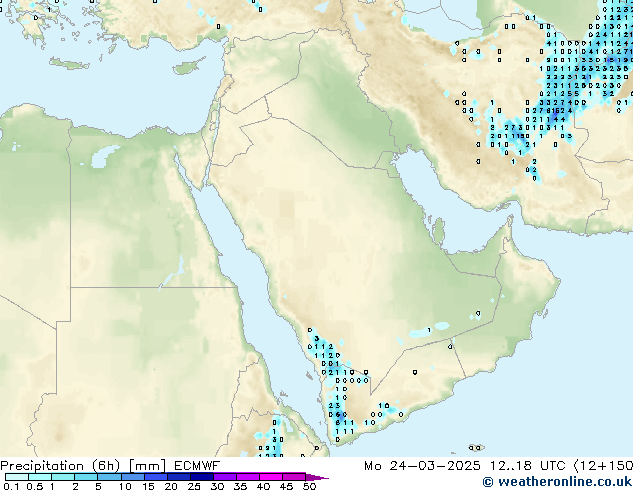
Task: Click the 'Precipitation (6h)' title text
Action: point(60,466)
